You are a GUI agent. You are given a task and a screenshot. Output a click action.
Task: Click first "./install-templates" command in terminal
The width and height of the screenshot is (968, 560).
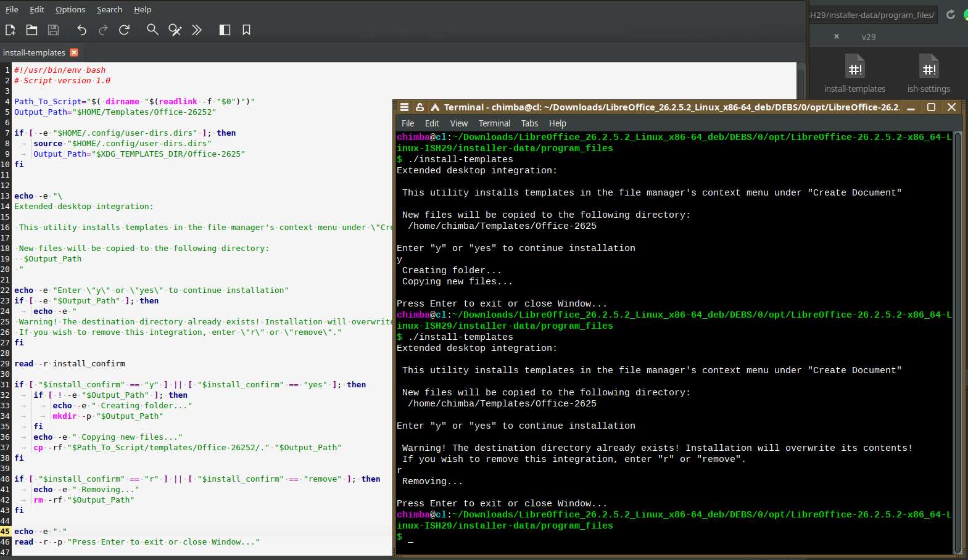pos(460,159)
